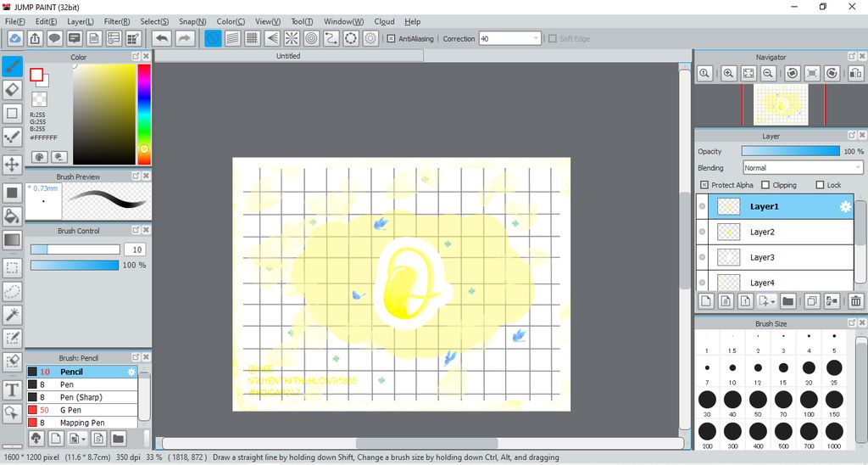Adjust the brush opacity slider
Screen dimensions: 868x465
[x=75, y=266]
